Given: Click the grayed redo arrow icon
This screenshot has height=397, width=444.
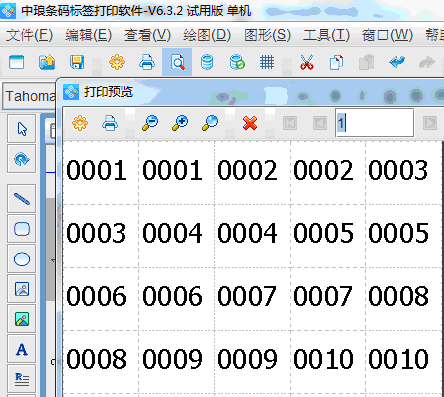Looking at the screenshot, I should (427, 62).
